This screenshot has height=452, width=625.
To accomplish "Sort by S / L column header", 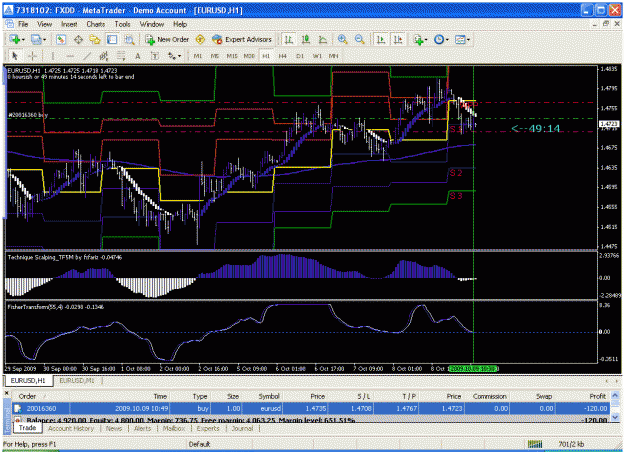I will point(364,396).
